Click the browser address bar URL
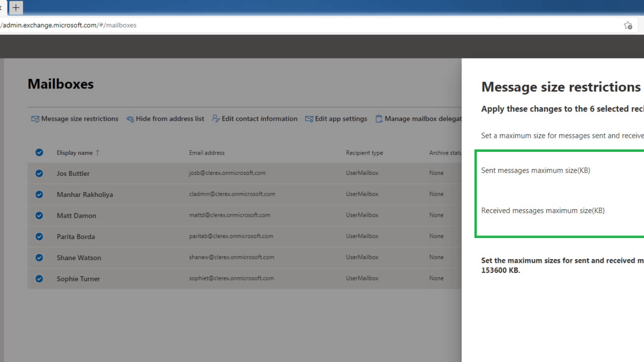The width and height of the screenshot is (644, 362). pyautogui.click(x=70, y=25)
